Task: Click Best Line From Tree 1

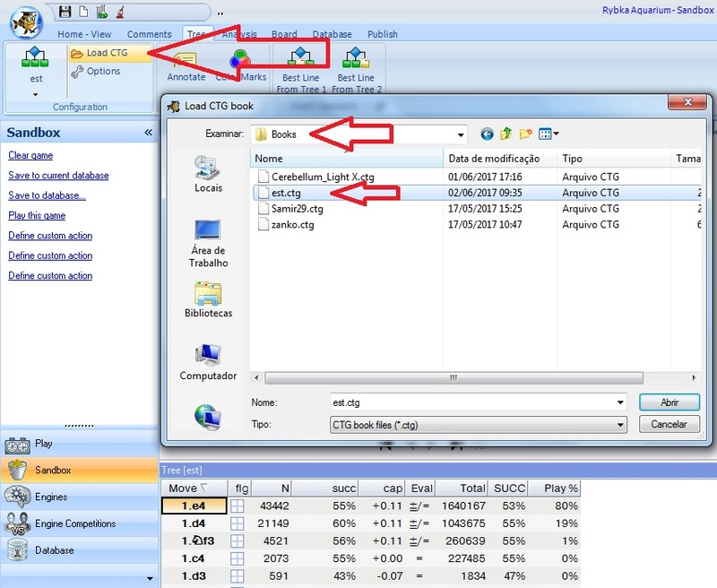Action: pyautogui.click(x=301, y=69)
